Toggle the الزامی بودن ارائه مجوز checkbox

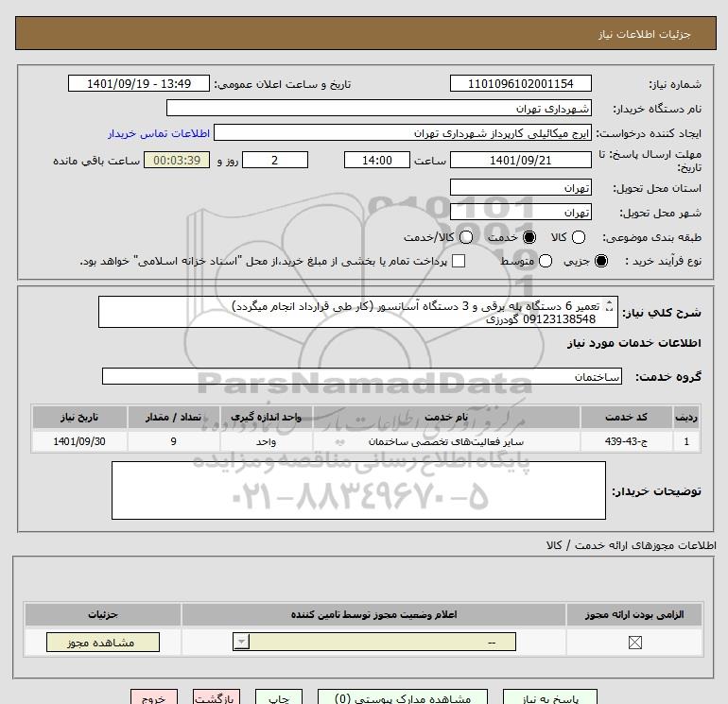pyautogui.click(x=634, y=643)
